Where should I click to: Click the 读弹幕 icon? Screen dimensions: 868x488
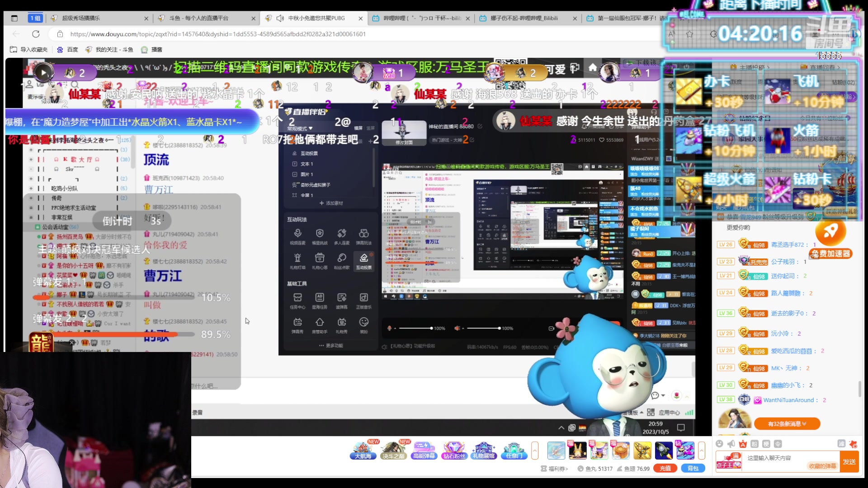click(342, 300)
